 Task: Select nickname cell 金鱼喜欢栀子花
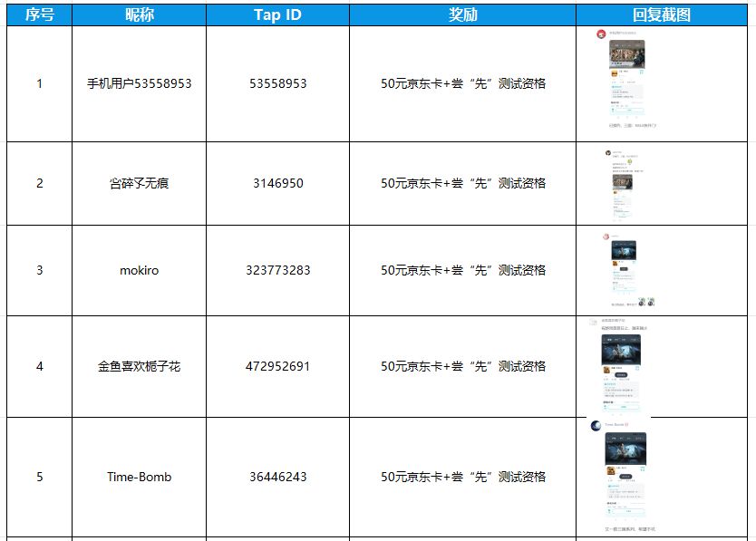pos(139,366)
